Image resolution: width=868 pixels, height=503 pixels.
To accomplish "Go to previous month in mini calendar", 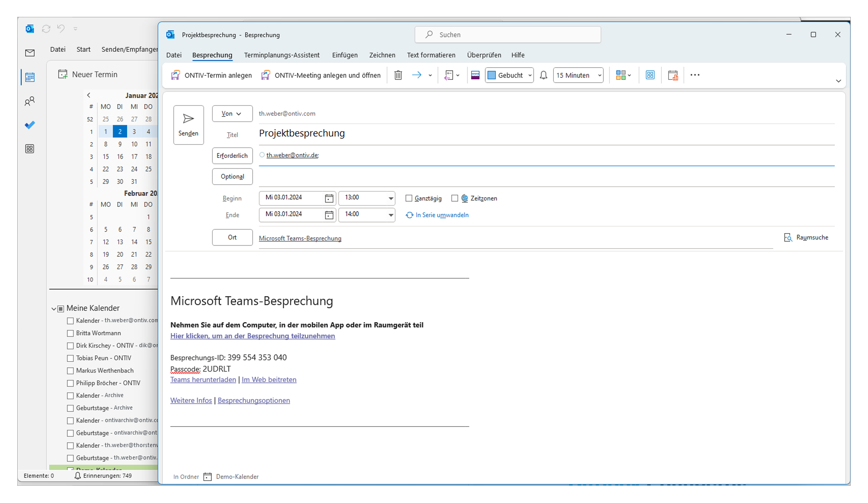I will pyautogui.click(x=89, y=95).
